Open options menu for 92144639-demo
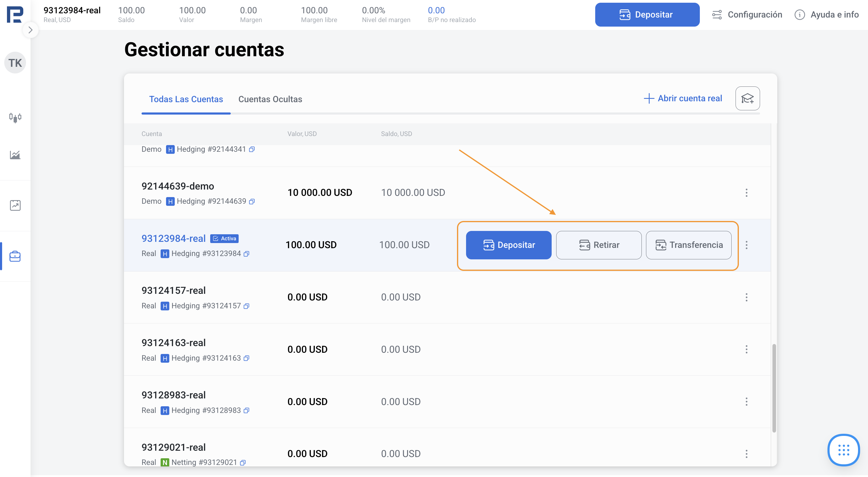 (x=746, y=193)
